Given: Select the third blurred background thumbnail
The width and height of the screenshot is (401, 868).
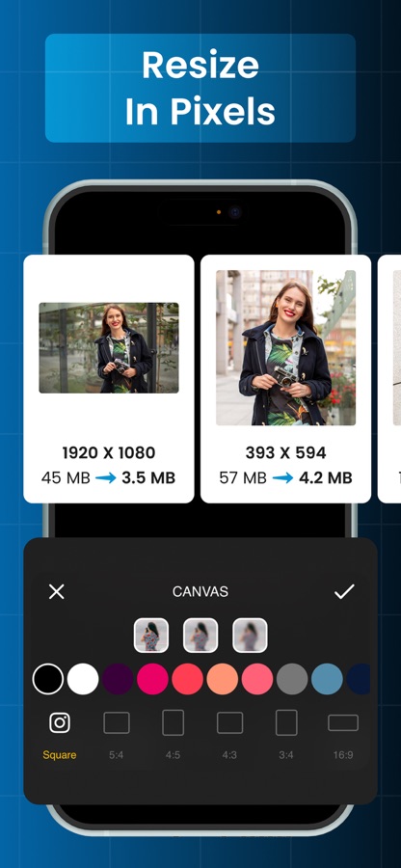Looking at the screenshot, I should click(250, 636).
